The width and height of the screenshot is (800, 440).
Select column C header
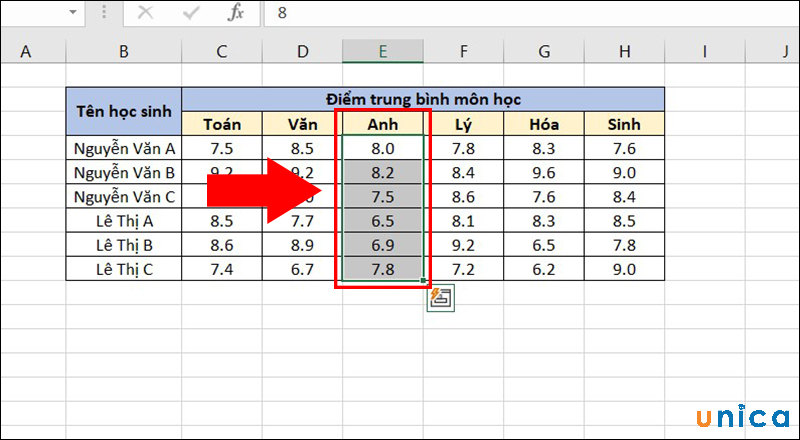pyautogui.click(x=221, y=52)
